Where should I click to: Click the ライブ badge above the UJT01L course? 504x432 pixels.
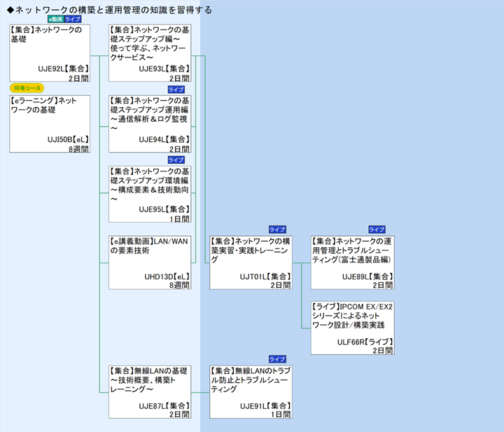pyautogui.click(x=277, y=230)
